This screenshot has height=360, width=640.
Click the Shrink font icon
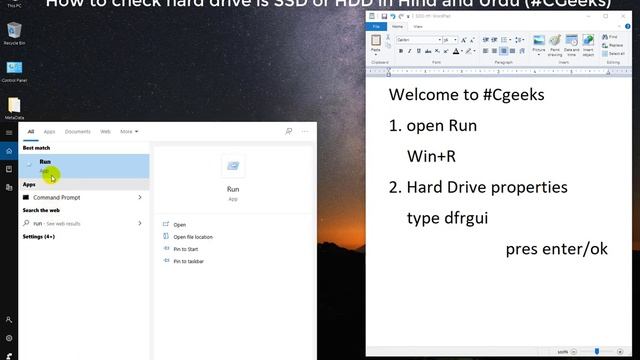pos(472,40)
